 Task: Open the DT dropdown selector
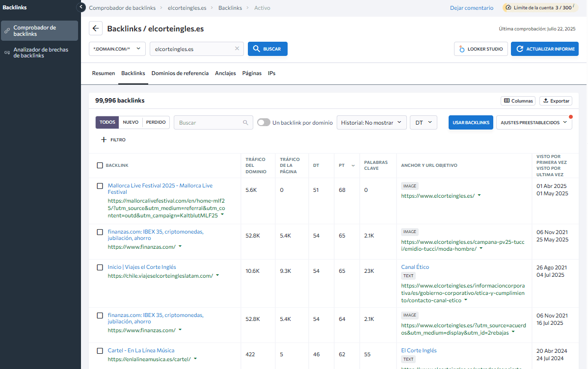pyautogui.click(x=424, y=123)
